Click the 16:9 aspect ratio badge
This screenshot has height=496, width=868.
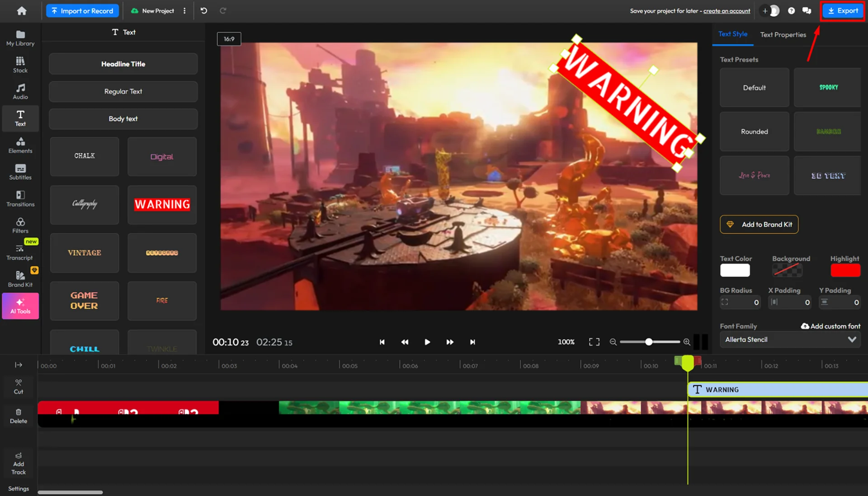(229, 39)
